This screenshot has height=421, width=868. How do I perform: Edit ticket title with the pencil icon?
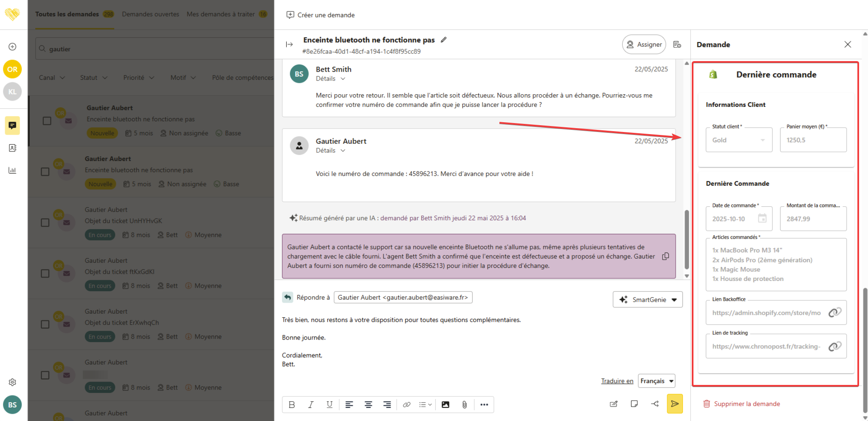(x=444, y=39)
